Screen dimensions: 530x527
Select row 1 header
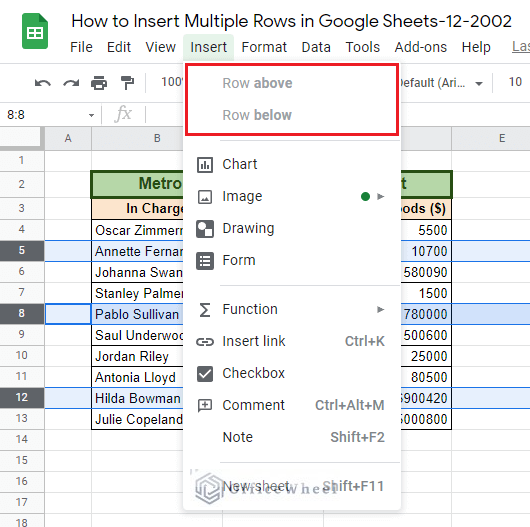pos(22,161)
